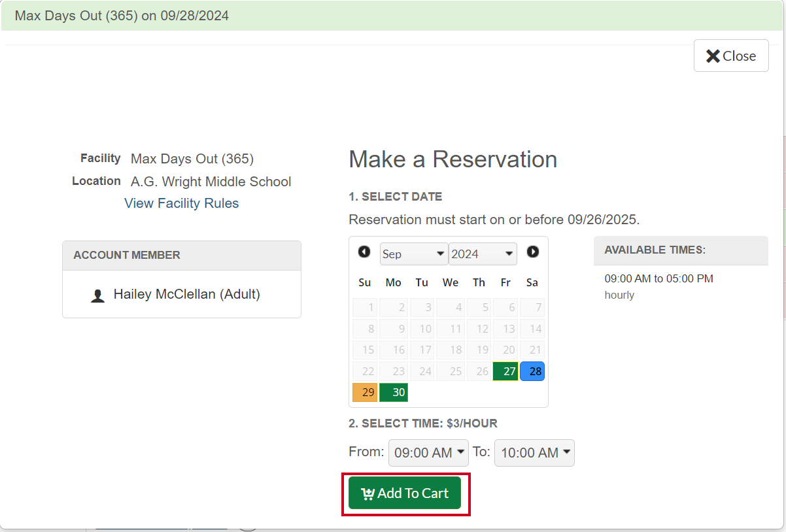This screenshot has height=532, width=786.
Task: Click the previous month arrow icon
Action: click(x=364, y=252)
